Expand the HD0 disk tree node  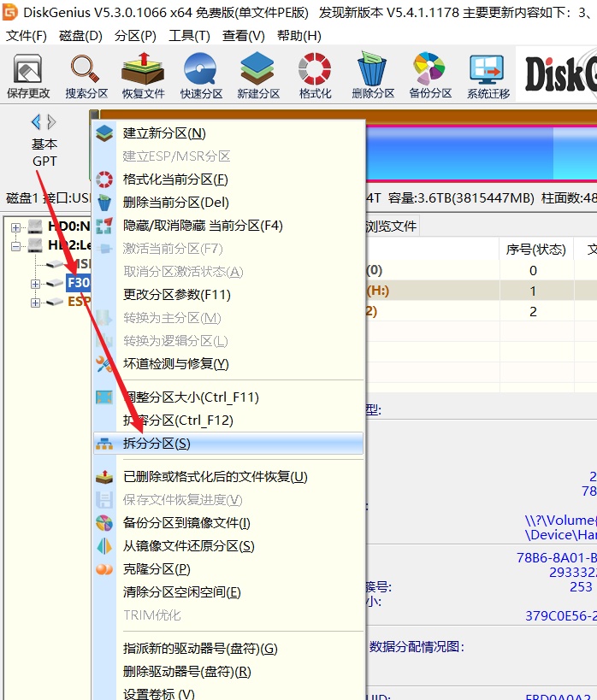(15, 227)
